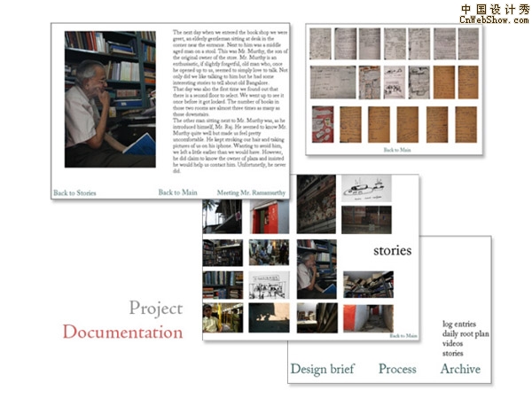Open the wide grey handwritten note thumbnail
The height and width of the screenshot is (399, 532).
tap(332, 82)
